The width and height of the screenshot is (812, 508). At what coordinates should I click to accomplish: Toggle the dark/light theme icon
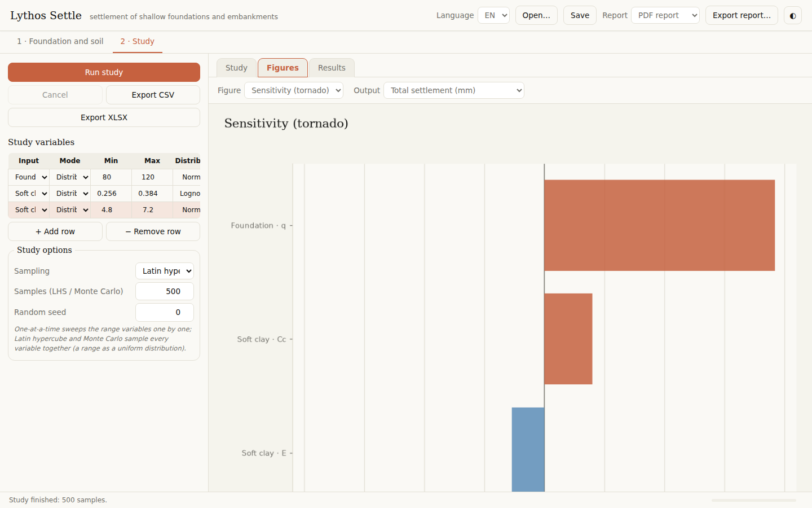(x=793, y=15)
